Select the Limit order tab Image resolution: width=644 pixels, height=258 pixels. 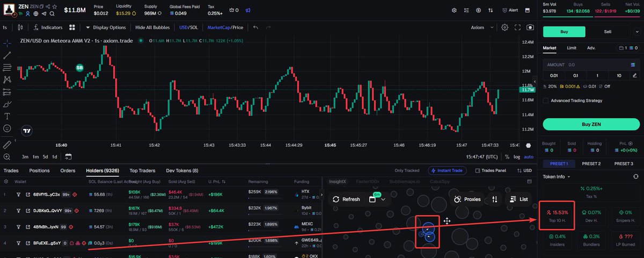[x=572, y=48]
